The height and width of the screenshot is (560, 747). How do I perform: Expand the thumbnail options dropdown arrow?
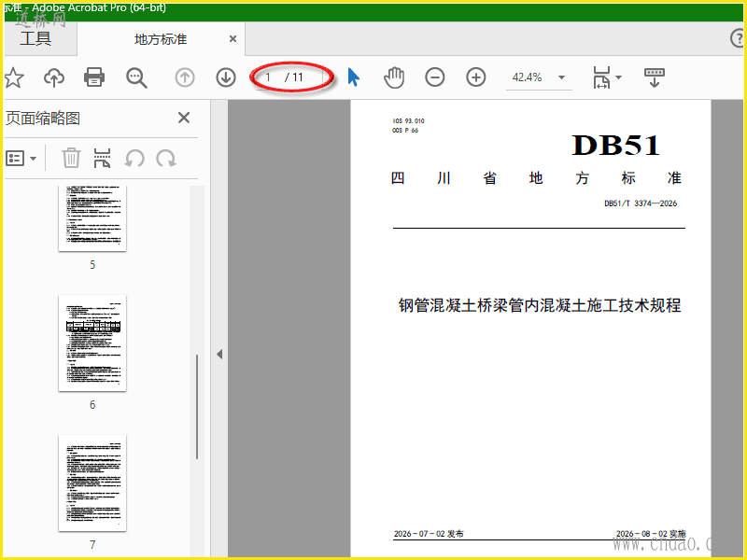tap(34, 159)
